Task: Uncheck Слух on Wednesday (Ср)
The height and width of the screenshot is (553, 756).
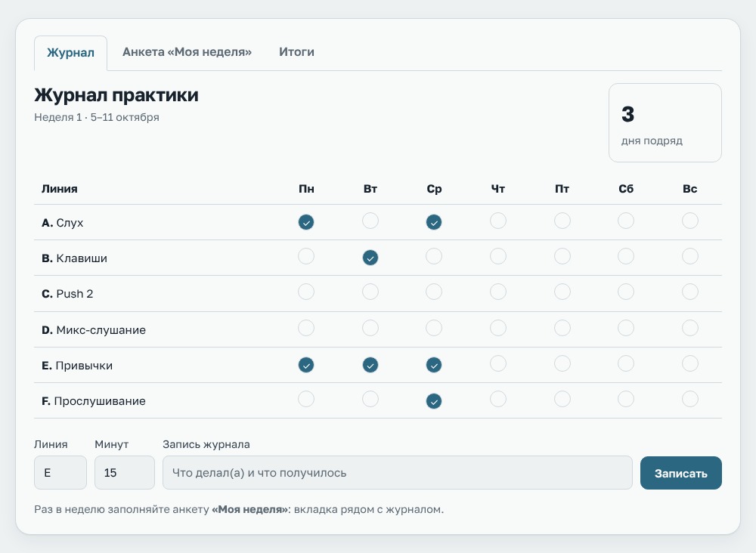Action: [x=434, y=222]
